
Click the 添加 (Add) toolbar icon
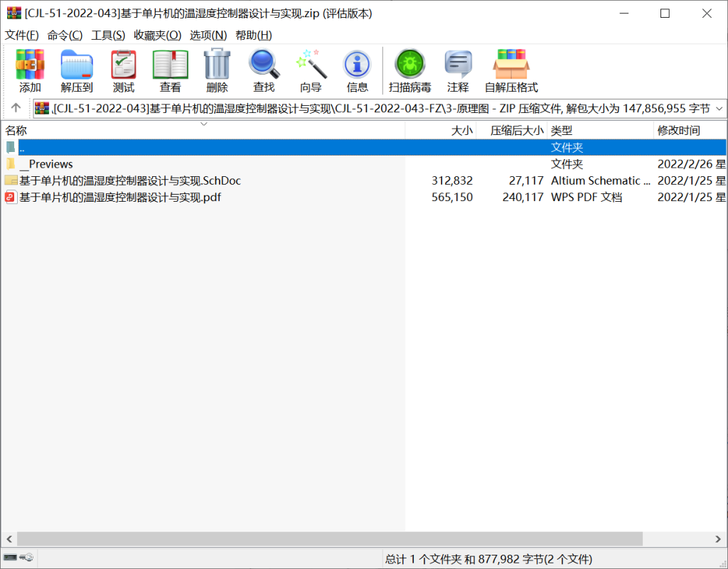pos(30,65)
